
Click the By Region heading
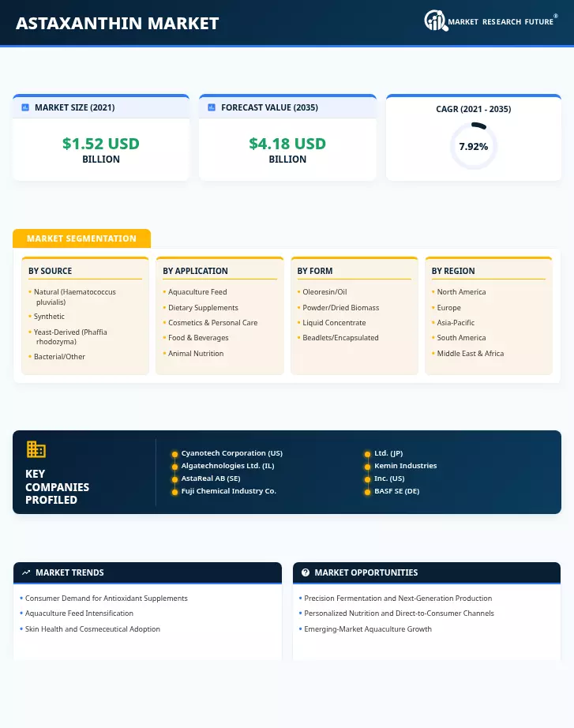coord(453,271)
